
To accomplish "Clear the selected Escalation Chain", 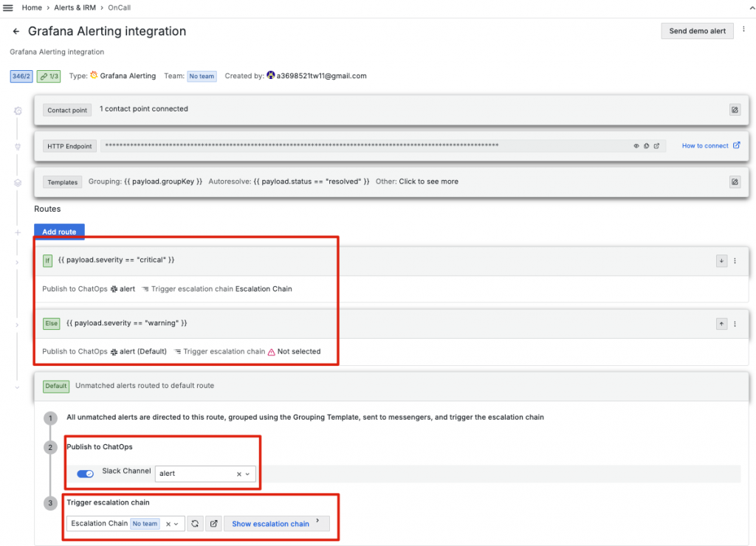I will point(168,524).
